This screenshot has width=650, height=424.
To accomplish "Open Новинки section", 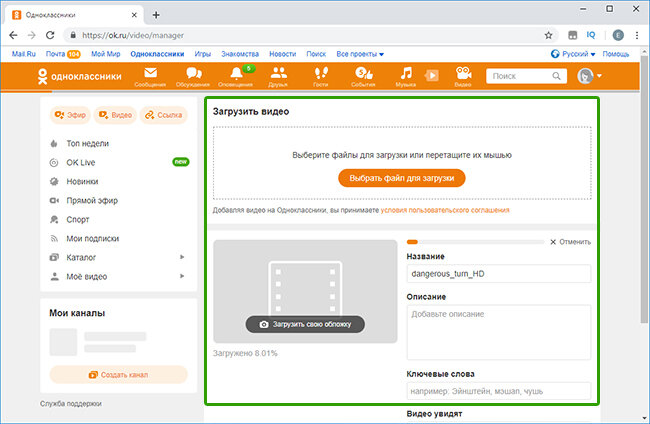I will click(x=82, y=182).
